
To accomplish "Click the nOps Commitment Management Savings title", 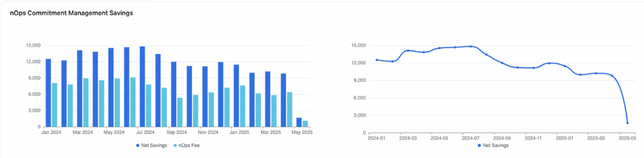I will [71, 13].
